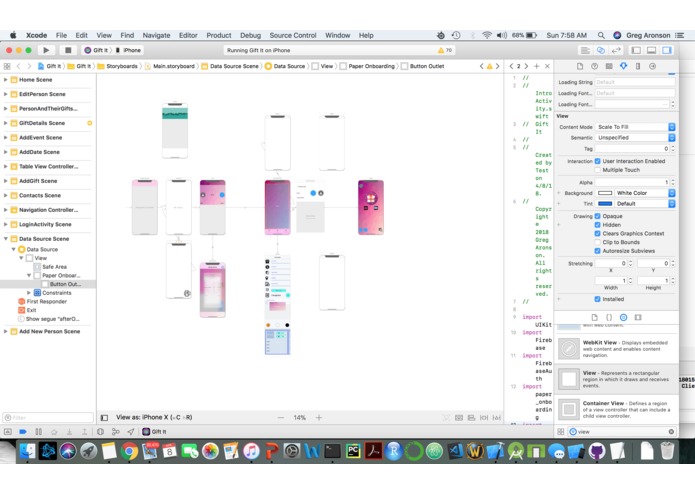
Task: Show the version editor
Action: pos(616,50)
